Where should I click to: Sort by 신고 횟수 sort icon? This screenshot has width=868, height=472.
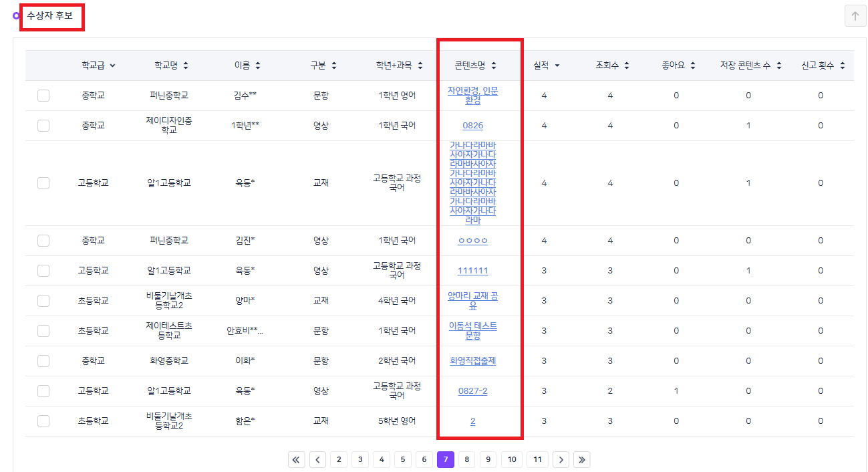(x=843, y=66)
